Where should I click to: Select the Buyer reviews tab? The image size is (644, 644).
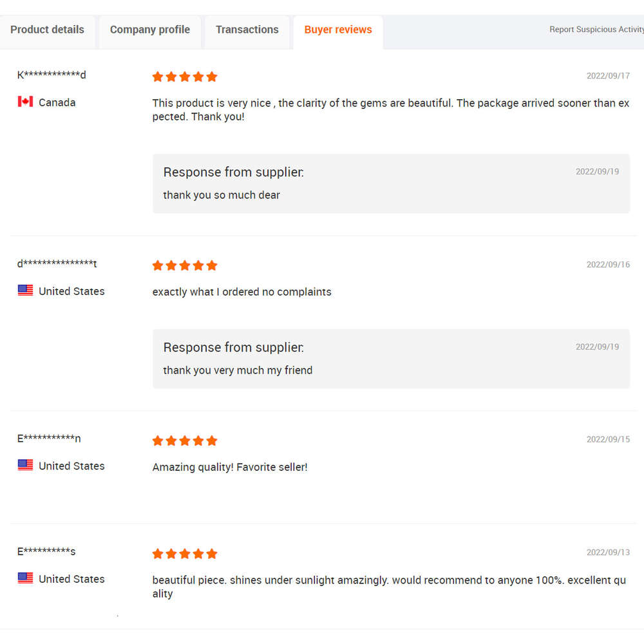[338, 30]
